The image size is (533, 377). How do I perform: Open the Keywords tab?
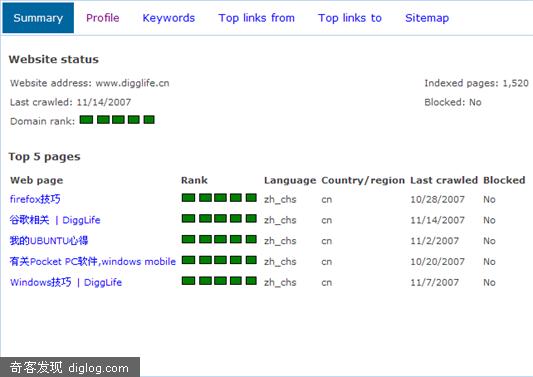pos(169,18)
